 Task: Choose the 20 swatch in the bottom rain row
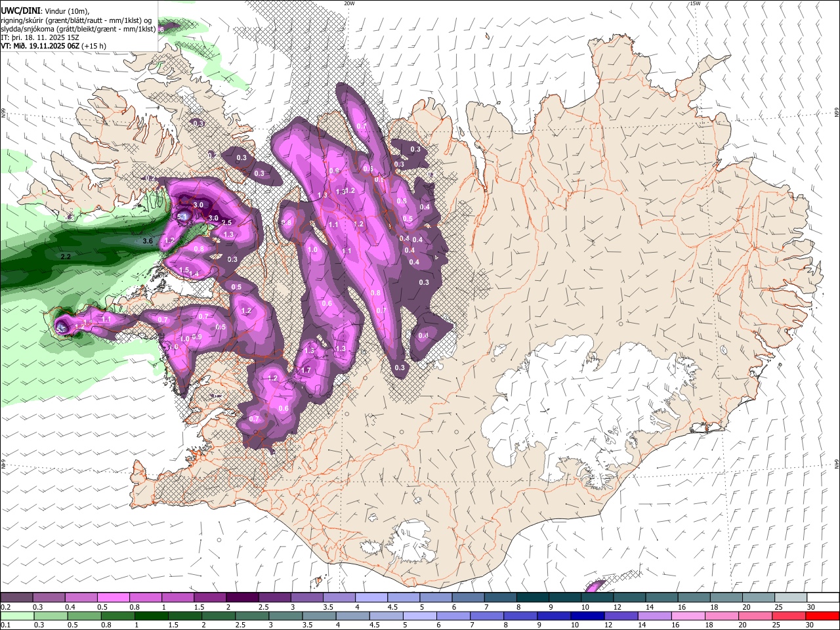[x=754, y=616]
